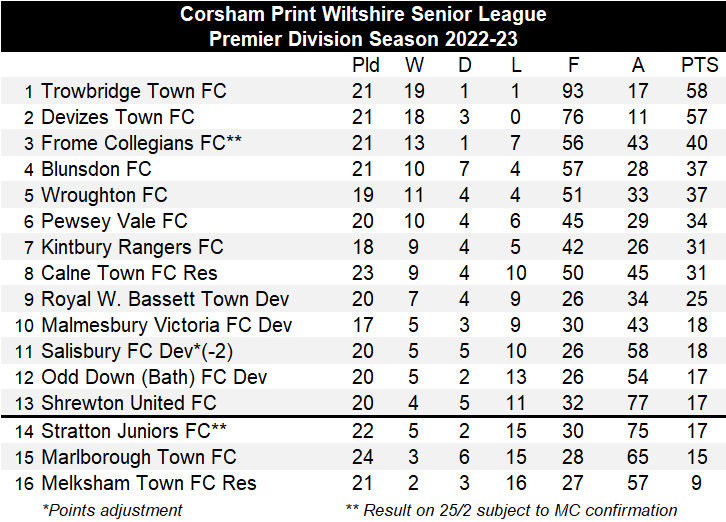Click the Salisbury FC Dev*(-2) entry
Viewport: 726px width, 522px height.
pos(137,351)
